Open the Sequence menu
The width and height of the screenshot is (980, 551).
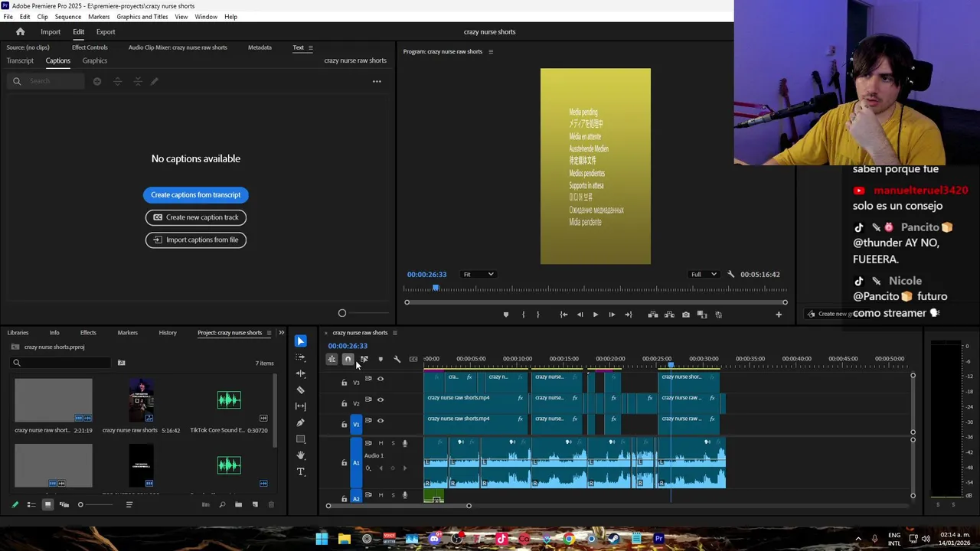(x=68, y=17)
